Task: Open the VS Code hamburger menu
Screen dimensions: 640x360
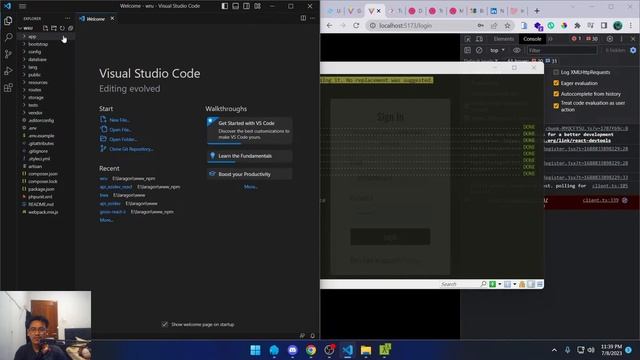Action: [x=22, y=6]
